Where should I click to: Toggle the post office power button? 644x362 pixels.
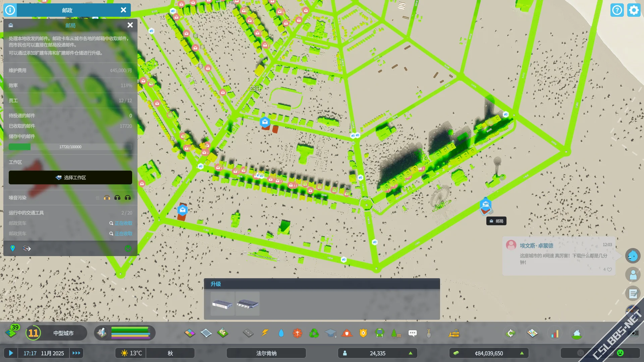[x=128, y=248]
